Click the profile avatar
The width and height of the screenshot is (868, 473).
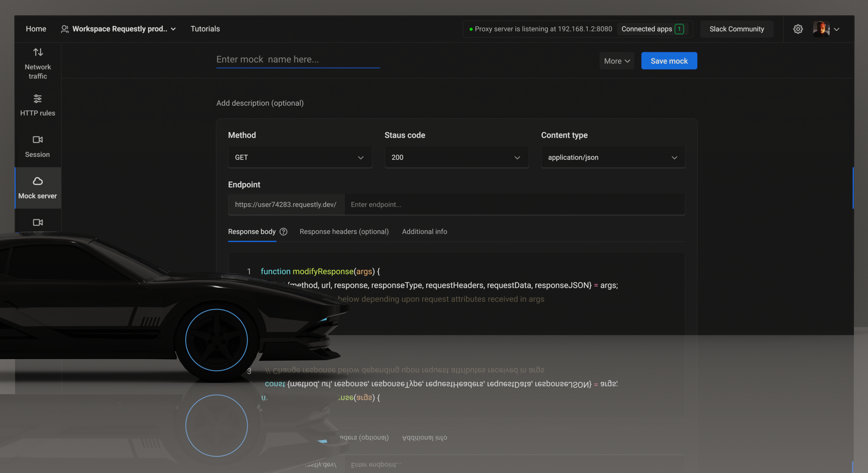821,29
